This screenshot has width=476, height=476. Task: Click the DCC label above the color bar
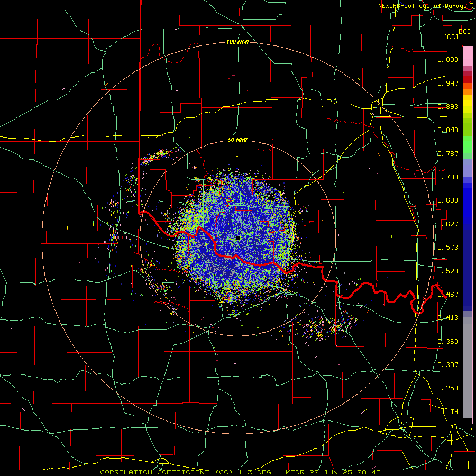[x=464, y=32]
